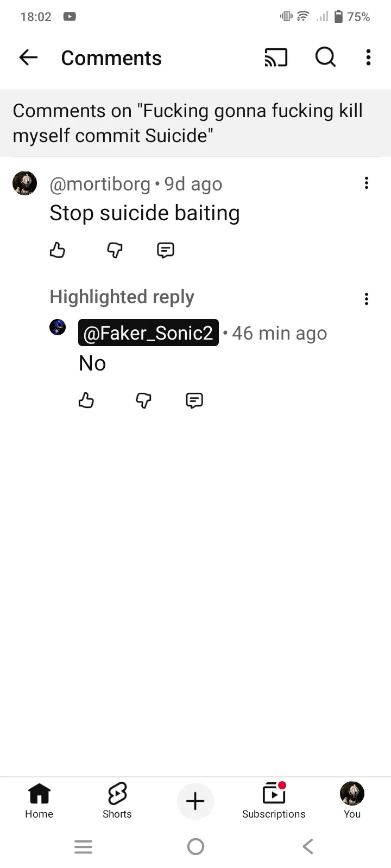This screenshot has width=391, height=868.
Task: Open options menu for @mortiborg comment
Action: [x=367, y=183]
